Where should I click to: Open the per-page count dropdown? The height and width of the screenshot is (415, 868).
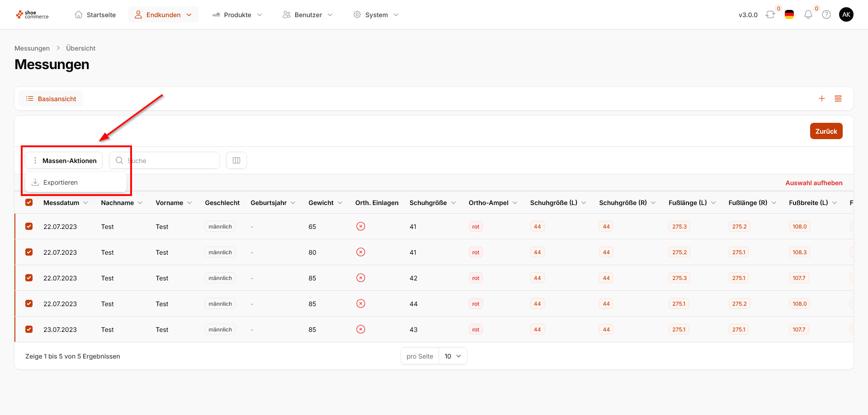453,356
